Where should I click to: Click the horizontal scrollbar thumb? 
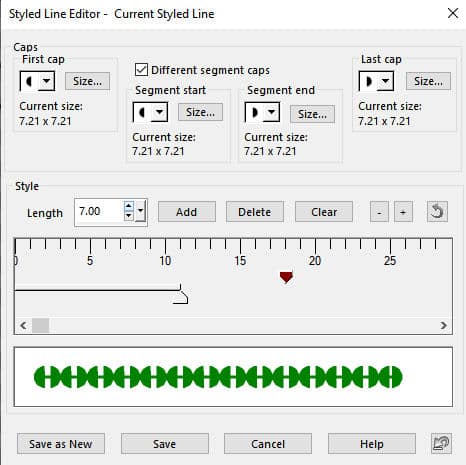click(x=41, y=325)
